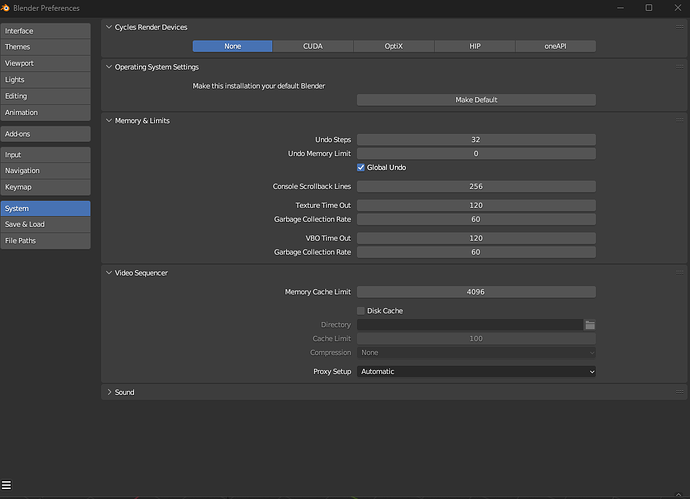The width and height of the screenshot is (690, 499).
Task: Click the Sound panel grip icon
Action: pyautogui.click(x=677, y=393)
